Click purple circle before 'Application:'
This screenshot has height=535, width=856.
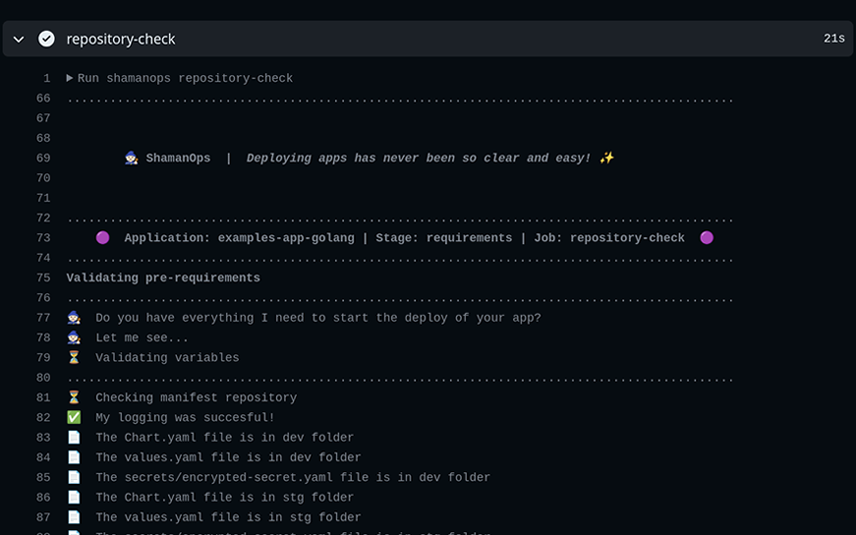pyautogui.click(x=103, y=237)
